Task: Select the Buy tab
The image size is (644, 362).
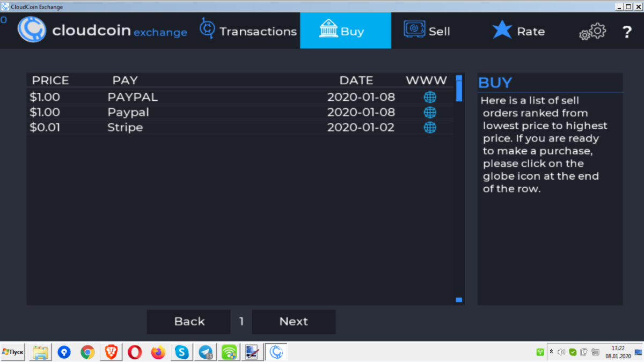Action: (x=345, y=31)
